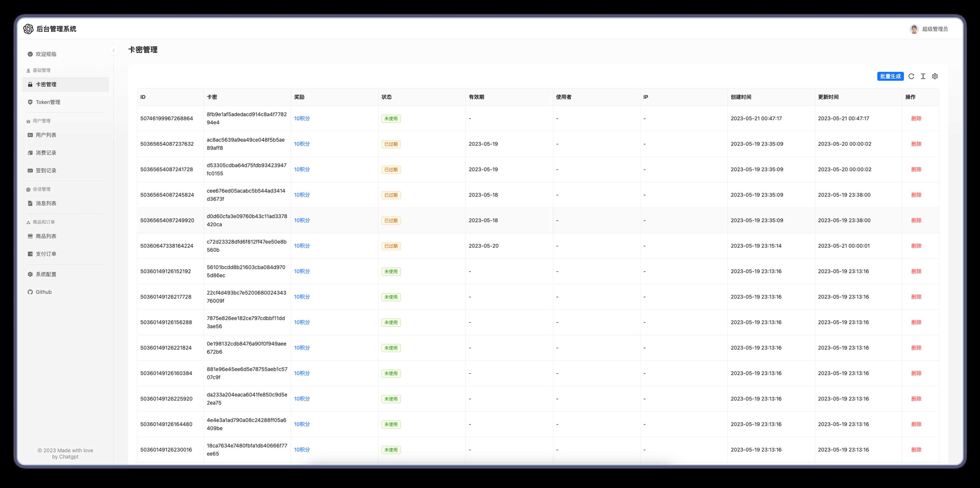Refresh the card key table with the reload icon
Image resolution: width=980 pixels, height=488 pixels.
point(911,76)
